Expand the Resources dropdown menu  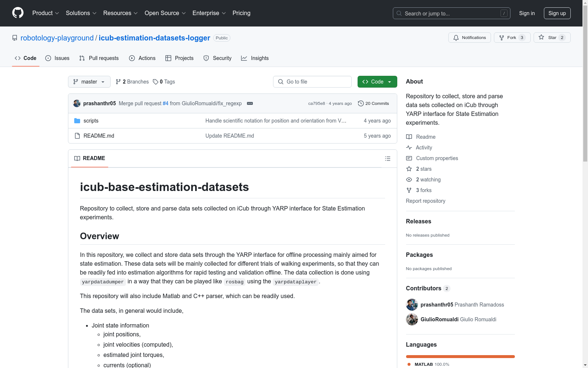[121, 13]
